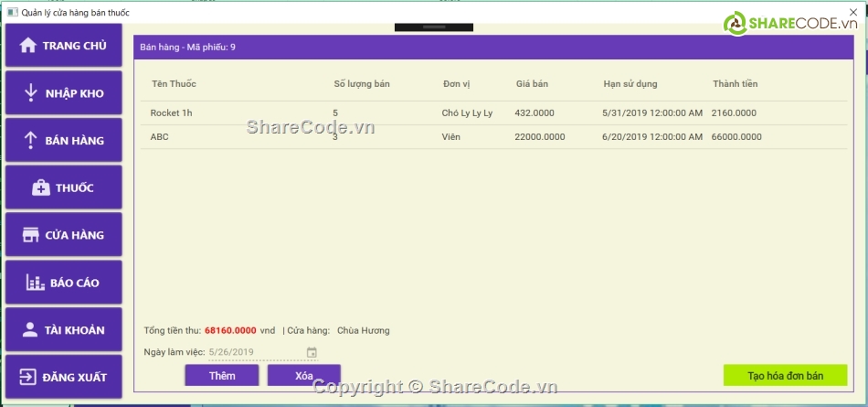Click the Thành tiền column header

pyautogui.click(x=735, y=84)
